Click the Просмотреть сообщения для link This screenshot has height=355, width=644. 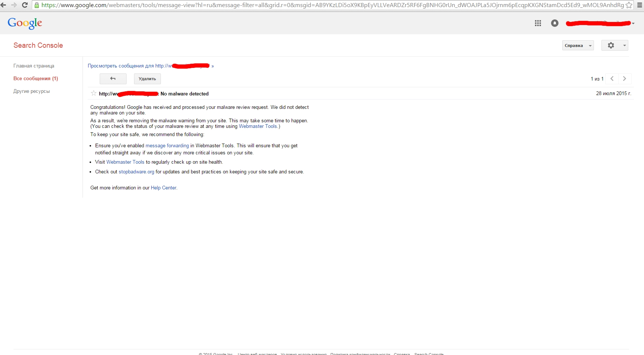[151, 66]
